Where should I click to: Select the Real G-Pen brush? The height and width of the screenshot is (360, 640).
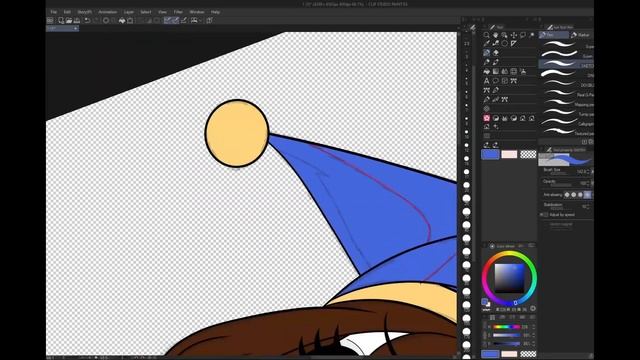(x=567, y=94)
